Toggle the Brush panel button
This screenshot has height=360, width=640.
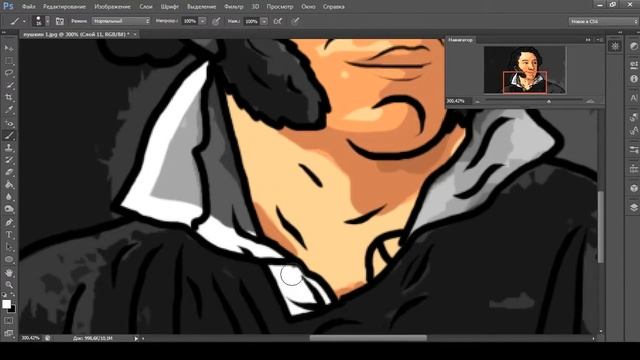tap(60, 21)
